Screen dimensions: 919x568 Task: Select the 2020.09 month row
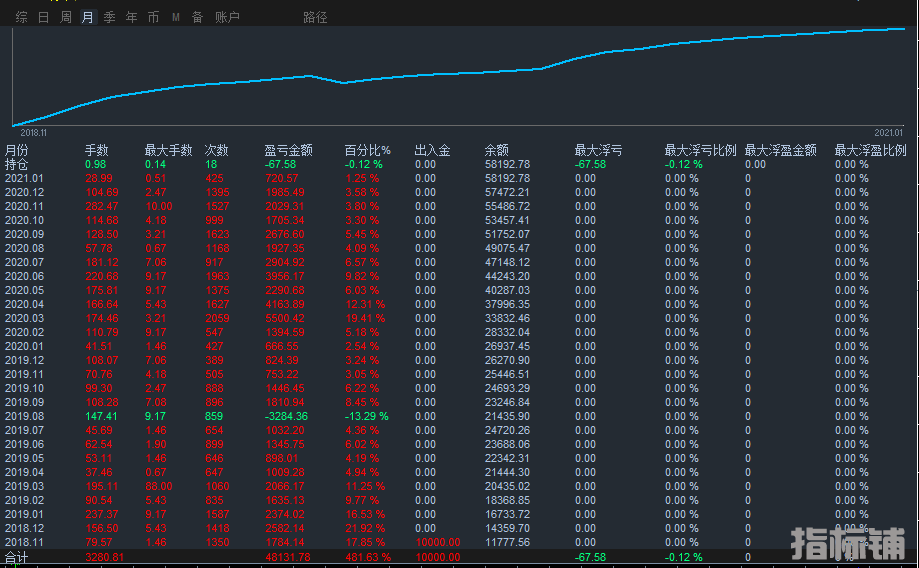[x=460, y=234]
